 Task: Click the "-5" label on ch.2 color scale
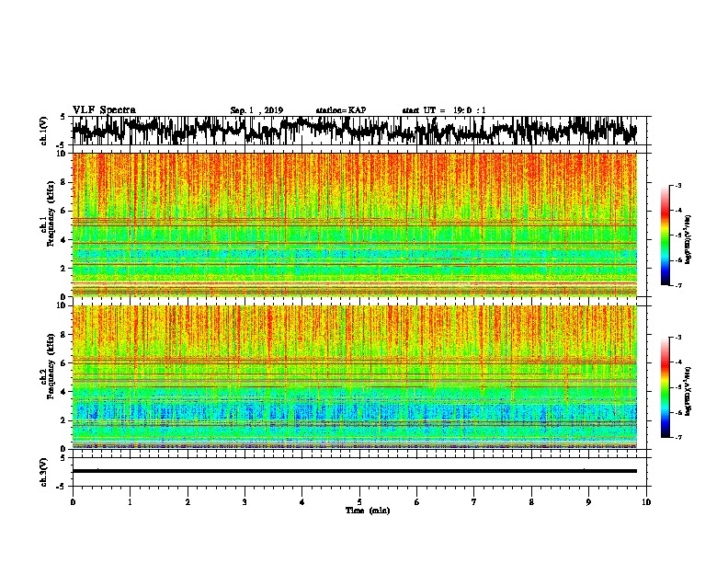(677, 387)
